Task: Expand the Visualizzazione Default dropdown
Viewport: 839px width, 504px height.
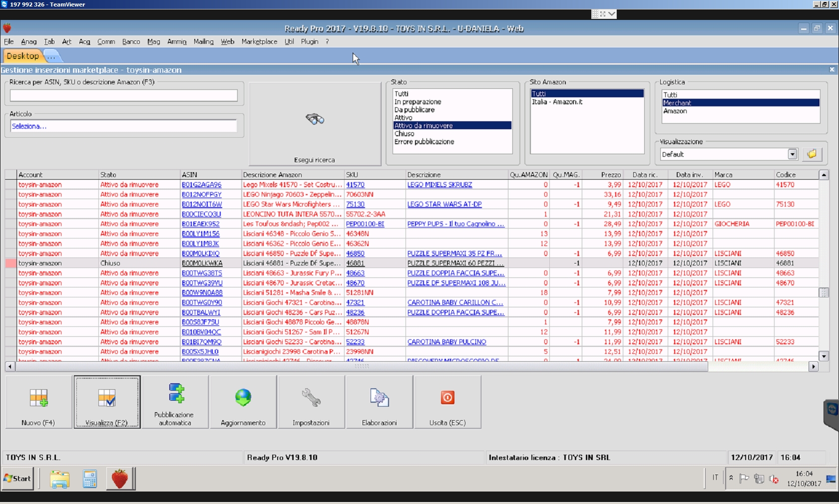Action: 793,154
